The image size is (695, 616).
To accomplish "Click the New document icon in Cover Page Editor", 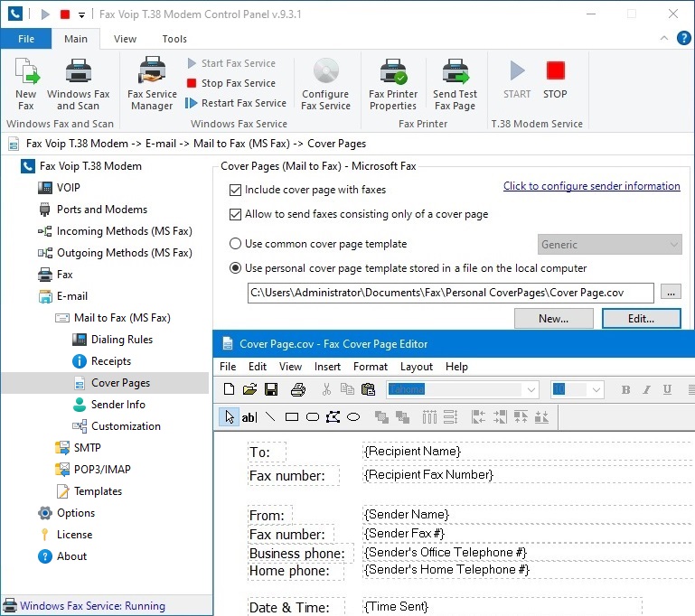I will click(x=230, y=389).
